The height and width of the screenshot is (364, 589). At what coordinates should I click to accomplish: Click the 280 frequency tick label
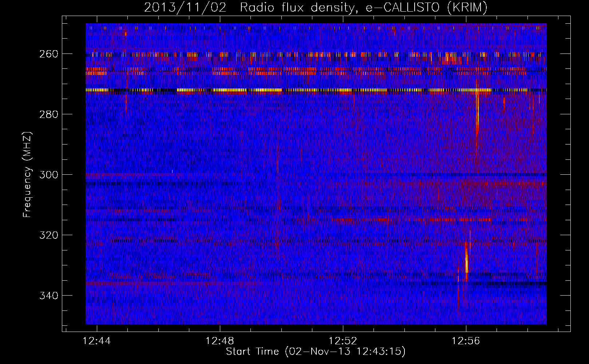(48, 114)
